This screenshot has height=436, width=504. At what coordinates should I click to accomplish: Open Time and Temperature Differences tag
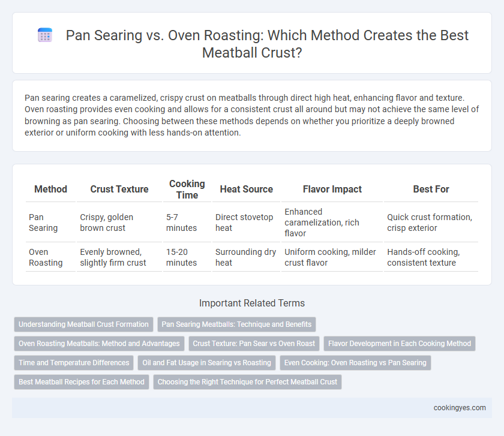coord(74,363)
